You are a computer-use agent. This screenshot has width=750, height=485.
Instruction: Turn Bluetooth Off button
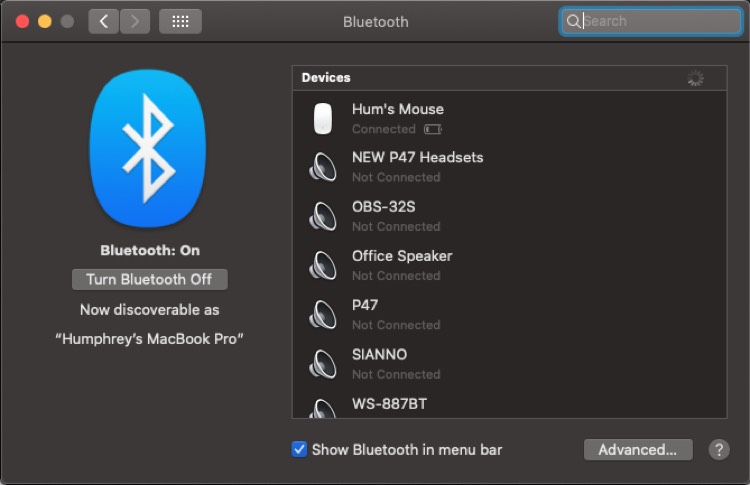click(150, 279)
